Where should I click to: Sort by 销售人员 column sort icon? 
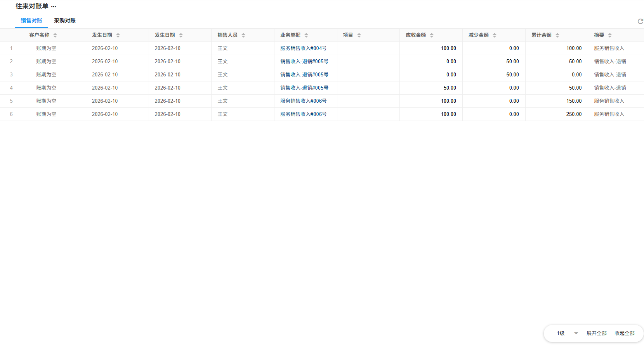[x=243, y=35]
